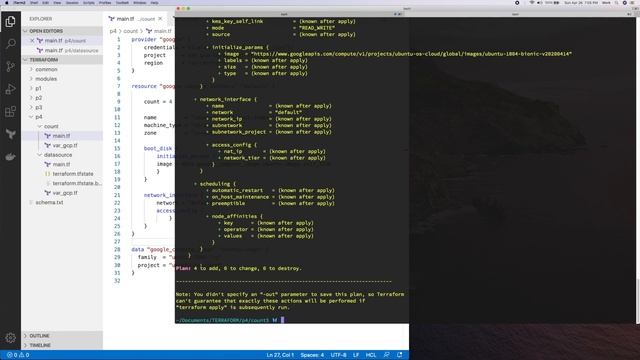Viewport: 640px width, 360px height.
Task: Click the Wi-Fi icon in menu bar
Action: [532, 2]
